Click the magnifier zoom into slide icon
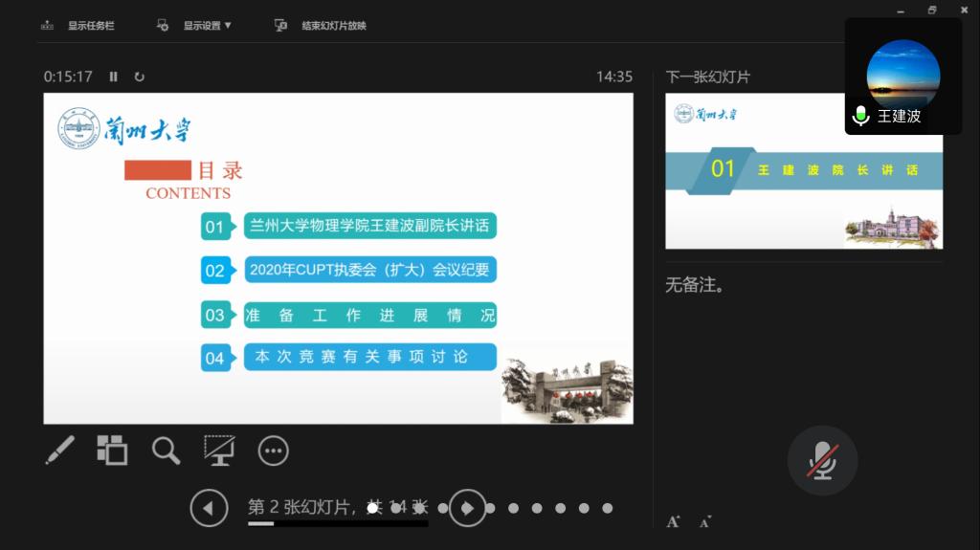Image resolution: width=980 pixels, height=550 pixels. (166, 451)
